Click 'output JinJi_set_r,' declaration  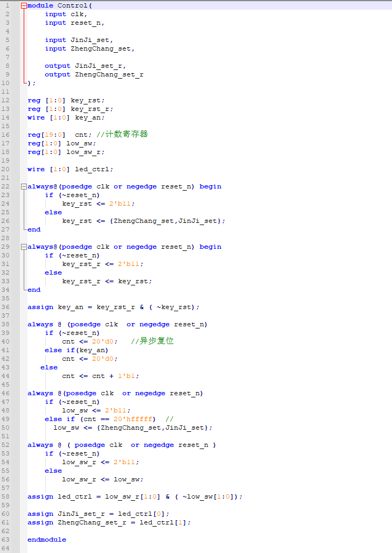[x=85, y=66]
